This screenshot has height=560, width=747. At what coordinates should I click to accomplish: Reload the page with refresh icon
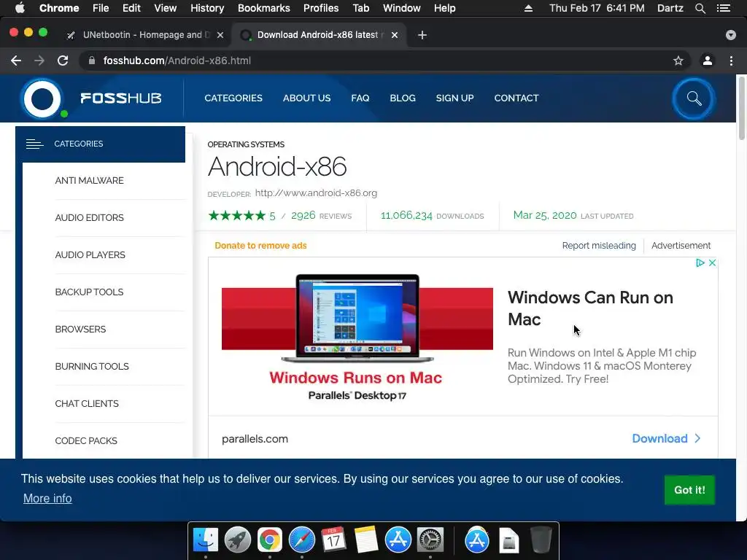(63, 61)
